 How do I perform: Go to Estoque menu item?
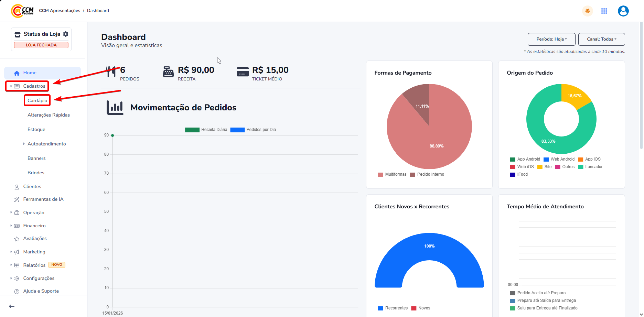point(36,129)
